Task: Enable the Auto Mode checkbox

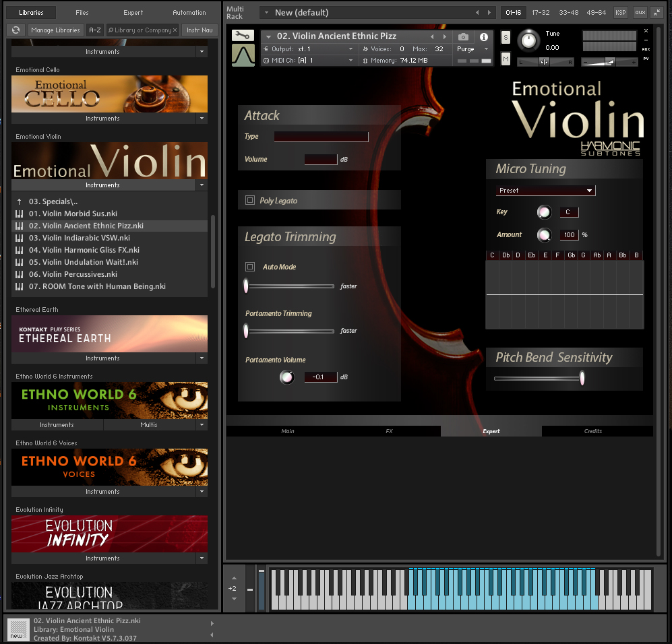Action: pyautogui.click(x=250, y=267)
